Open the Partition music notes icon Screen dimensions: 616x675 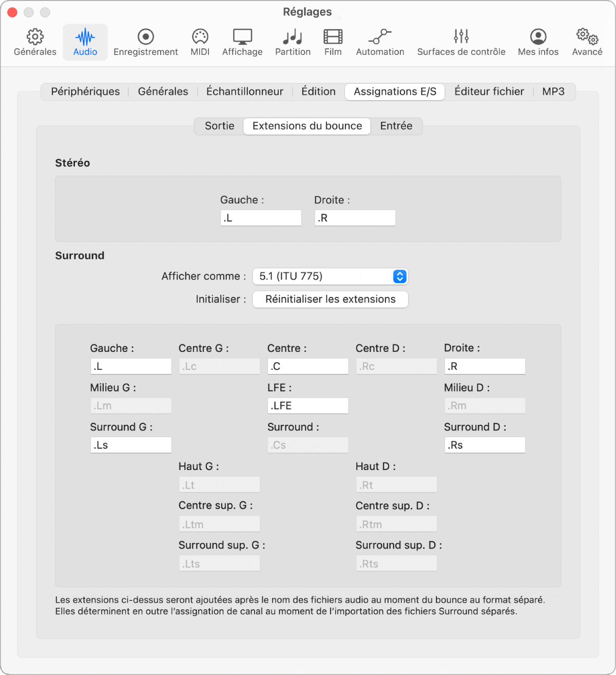click(x=293, y=36)
